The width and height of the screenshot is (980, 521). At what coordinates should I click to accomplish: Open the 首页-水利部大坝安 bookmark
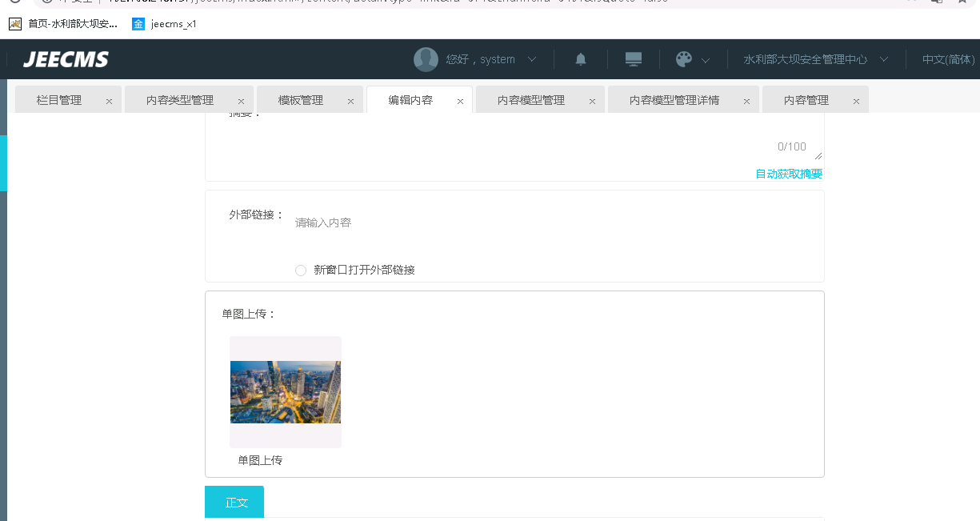coord(63,24)
